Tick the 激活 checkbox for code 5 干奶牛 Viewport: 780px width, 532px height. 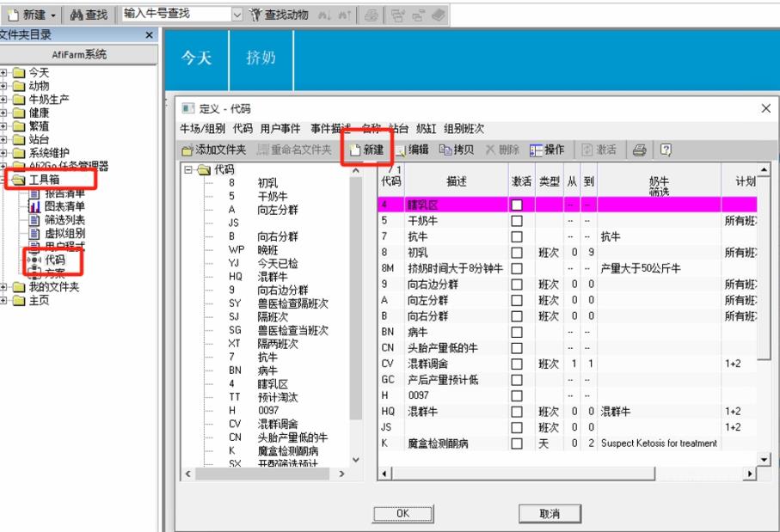click(517, 220)
